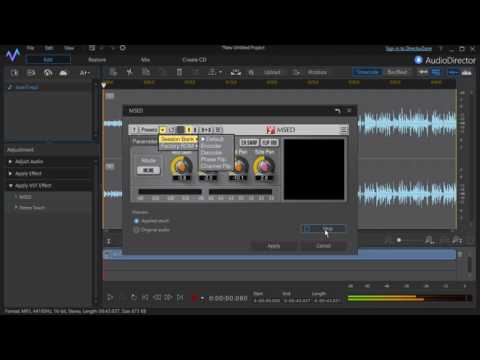Open the hamburger menu in MSED plugin header
Screen dimensions: 480x360
coord(343,130)
